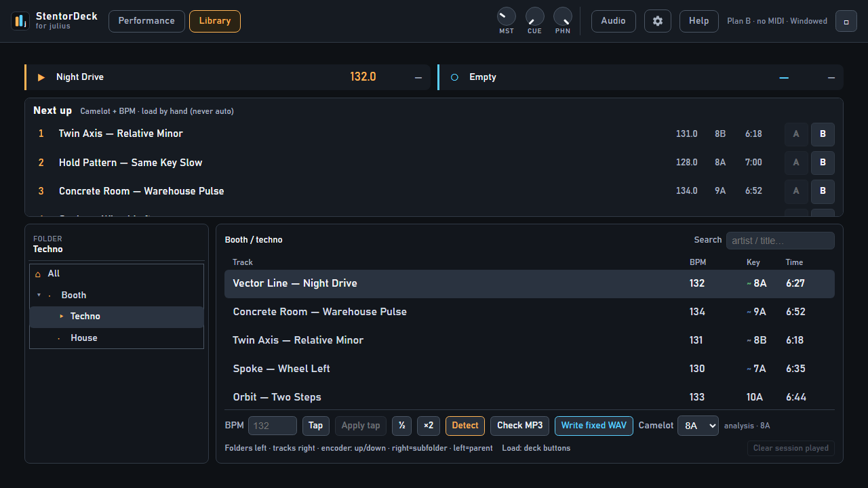Select track Vector Line — Night Drive
The height and width of the screenshot is (488, 868).
530,283
